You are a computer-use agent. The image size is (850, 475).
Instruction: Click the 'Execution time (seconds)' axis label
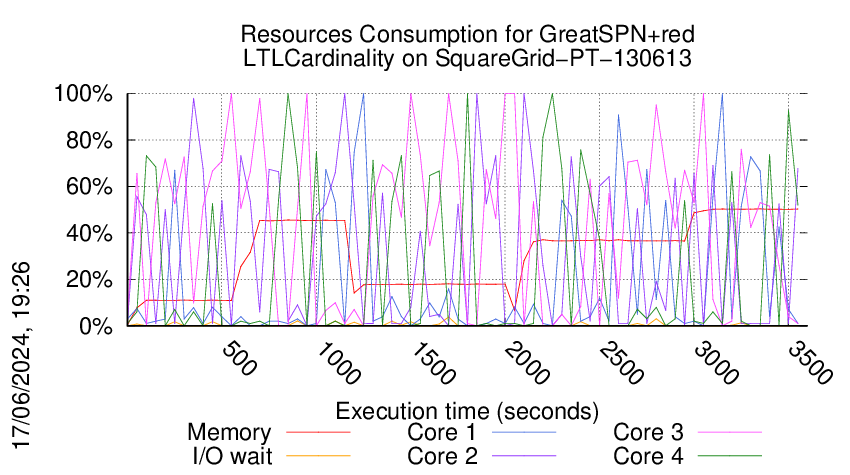(x=467, y=412)
